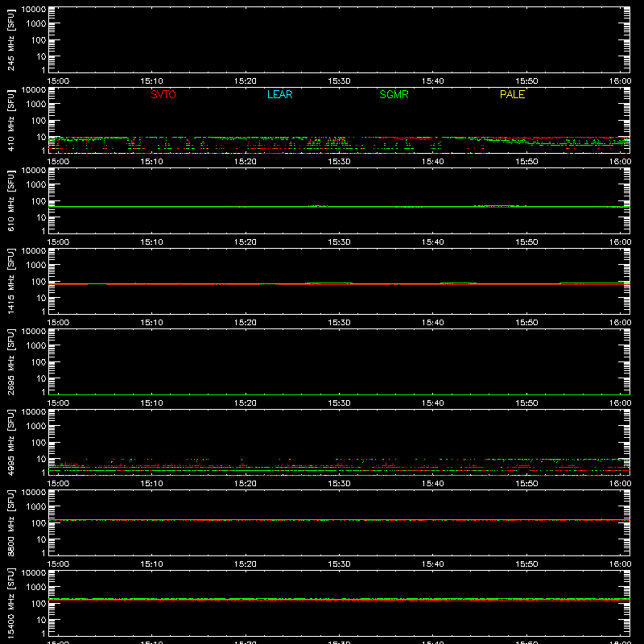Click the red SVTO station legend label
This screenshot has width=644, height=644.
[x=163, y=94]
